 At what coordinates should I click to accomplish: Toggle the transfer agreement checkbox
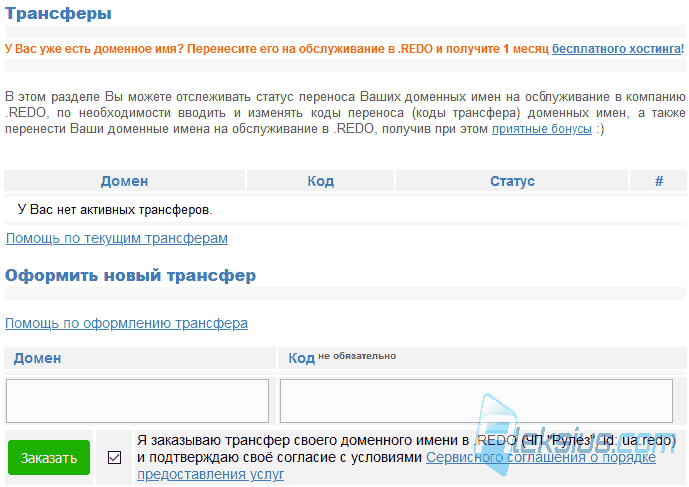tap(114, 458)
